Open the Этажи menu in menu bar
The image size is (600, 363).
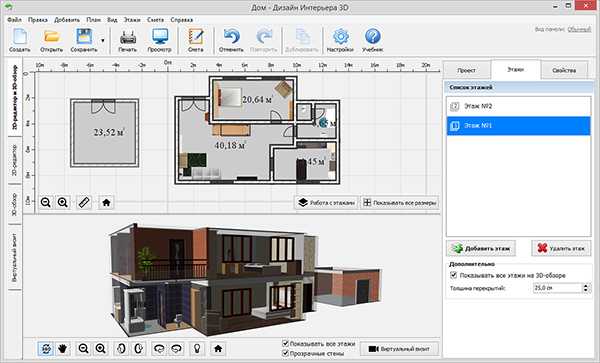pos(132,20)
